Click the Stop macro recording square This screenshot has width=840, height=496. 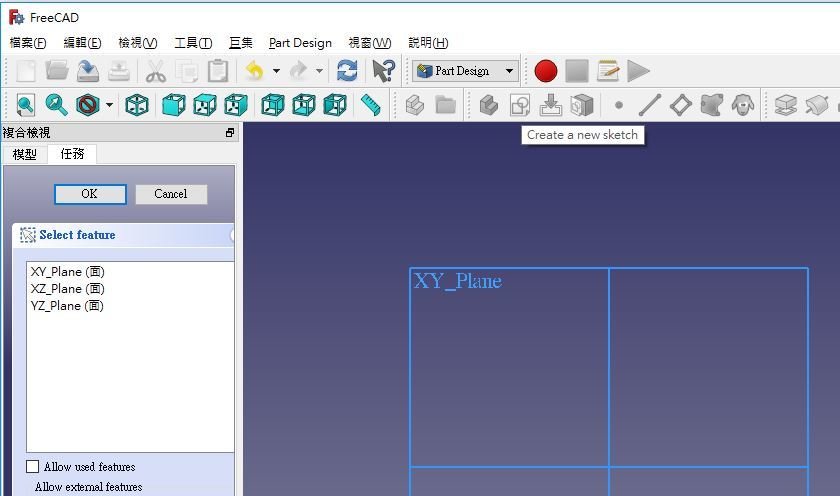(577, 71)
